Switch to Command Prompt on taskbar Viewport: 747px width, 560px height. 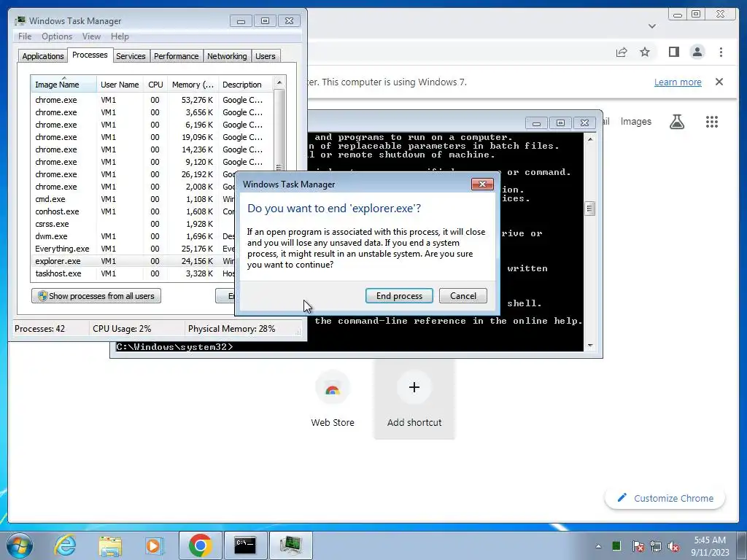click(245, 545)
